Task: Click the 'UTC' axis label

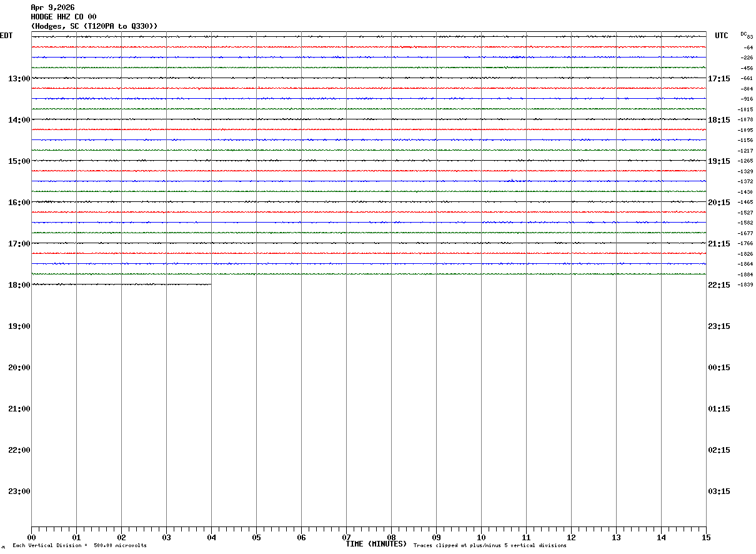Action: (x=722, y=36)
